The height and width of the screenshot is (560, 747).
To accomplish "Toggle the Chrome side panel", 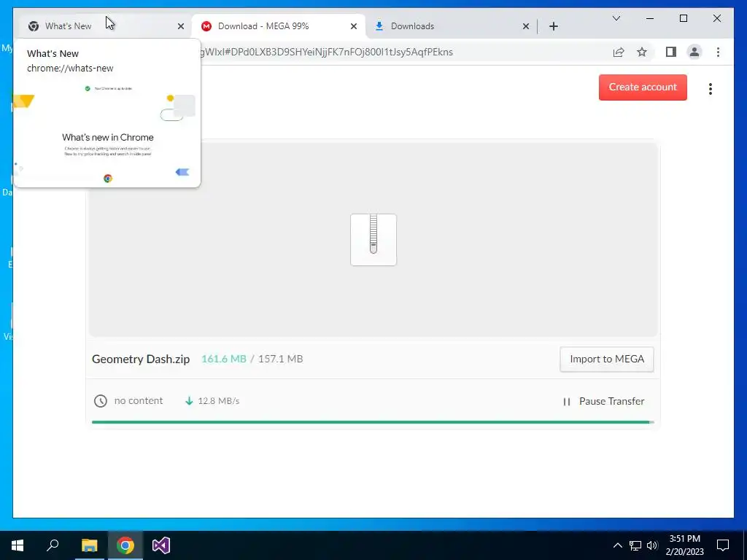I will coord(671,52).
